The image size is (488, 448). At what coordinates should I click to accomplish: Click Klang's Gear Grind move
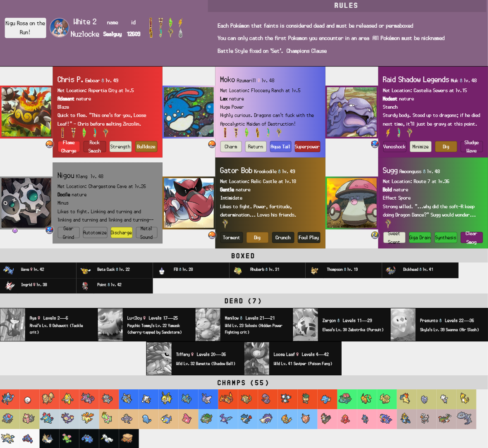coord(69,233)
